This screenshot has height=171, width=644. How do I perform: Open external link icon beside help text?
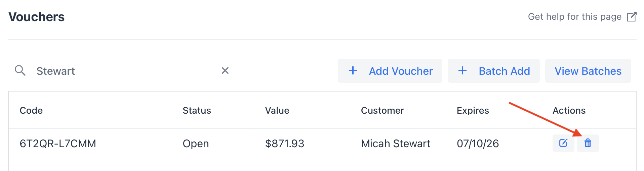632,17
